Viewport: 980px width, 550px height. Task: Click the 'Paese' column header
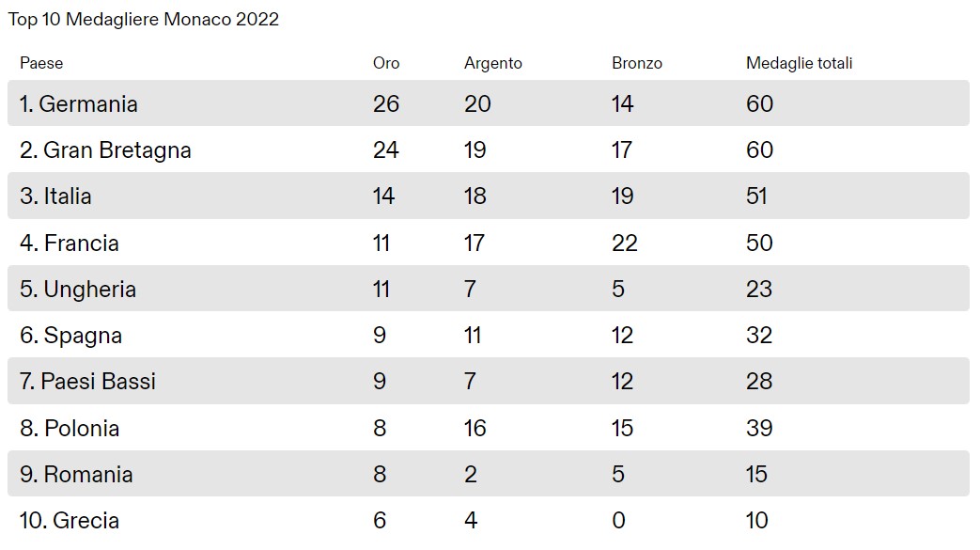coord(41,63)
